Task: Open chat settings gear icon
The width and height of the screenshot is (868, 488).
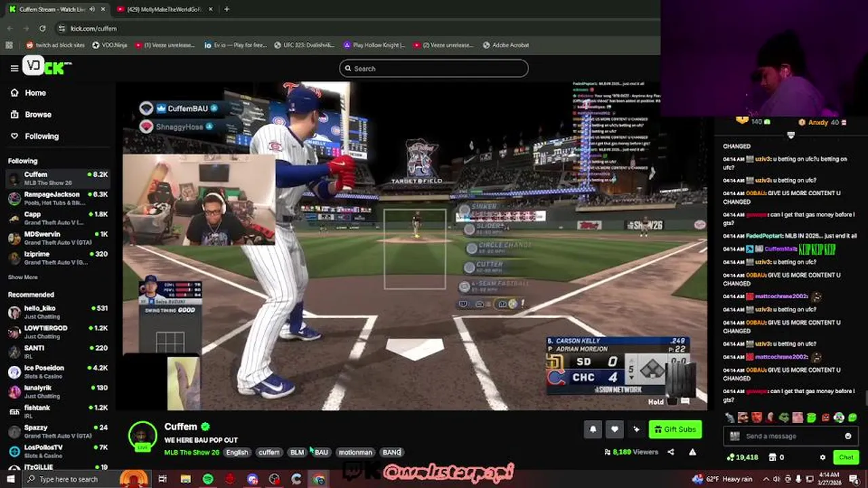Action: click(x=823, y=457)
